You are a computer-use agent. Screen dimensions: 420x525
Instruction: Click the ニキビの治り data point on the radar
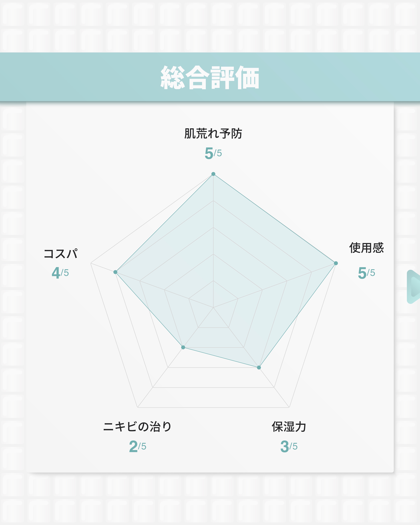click(x=183, y=347)
